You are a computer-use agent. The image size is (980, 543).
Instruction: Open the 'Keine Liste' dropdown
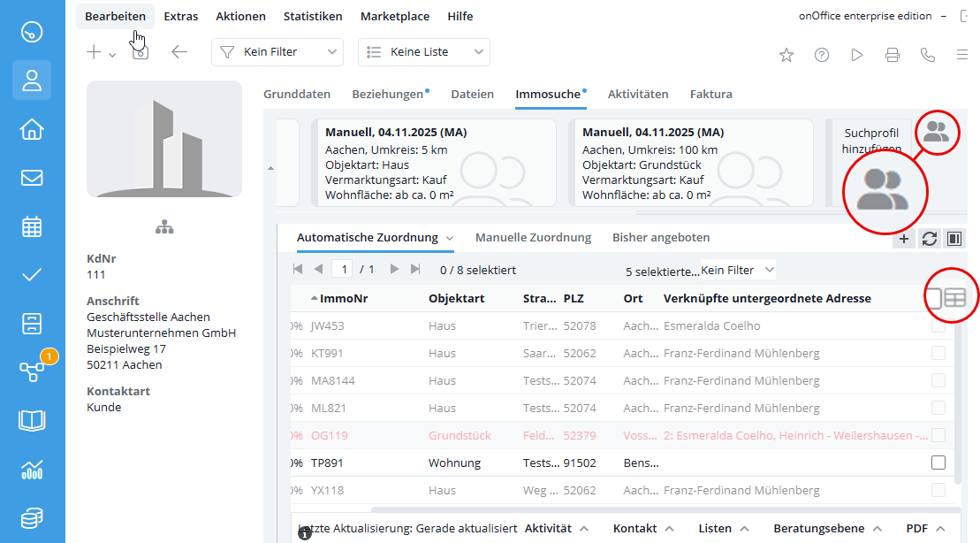(423, 52)
